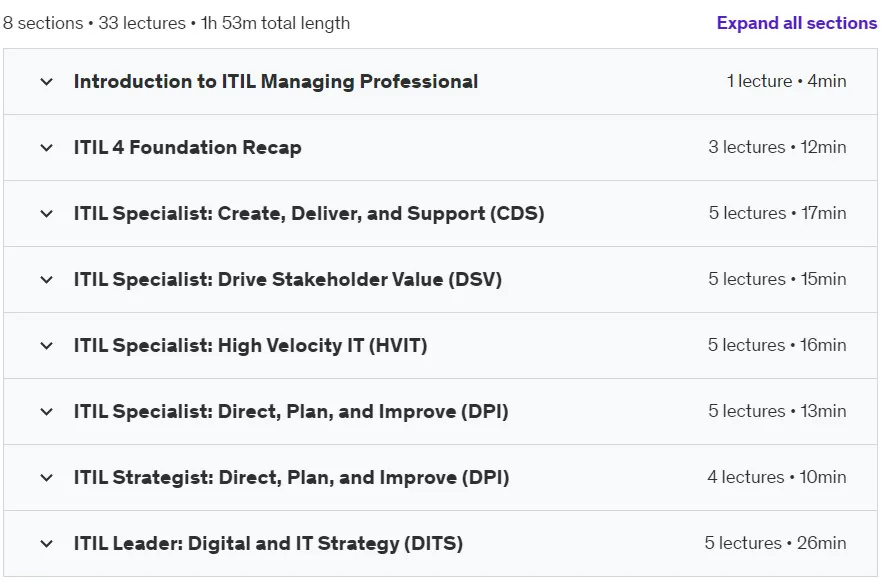
Task: Click the Expand all sections link
Action: pos(796,23)
